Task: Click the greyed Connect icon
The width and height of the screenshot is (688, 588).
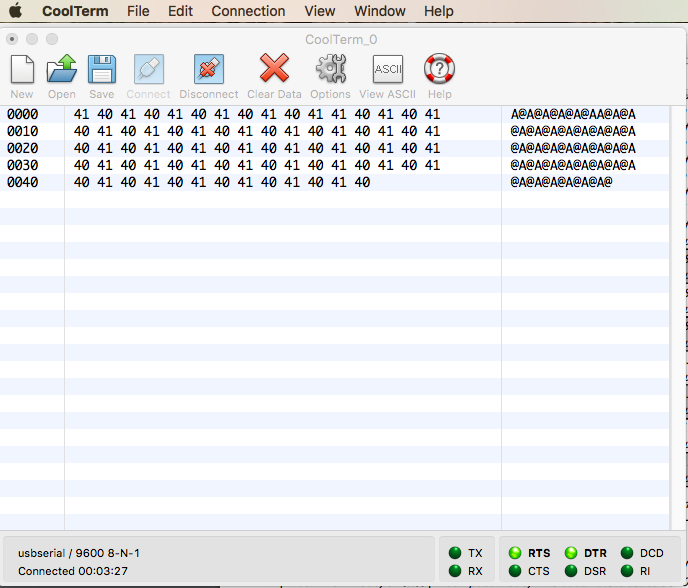Action: 149,69
